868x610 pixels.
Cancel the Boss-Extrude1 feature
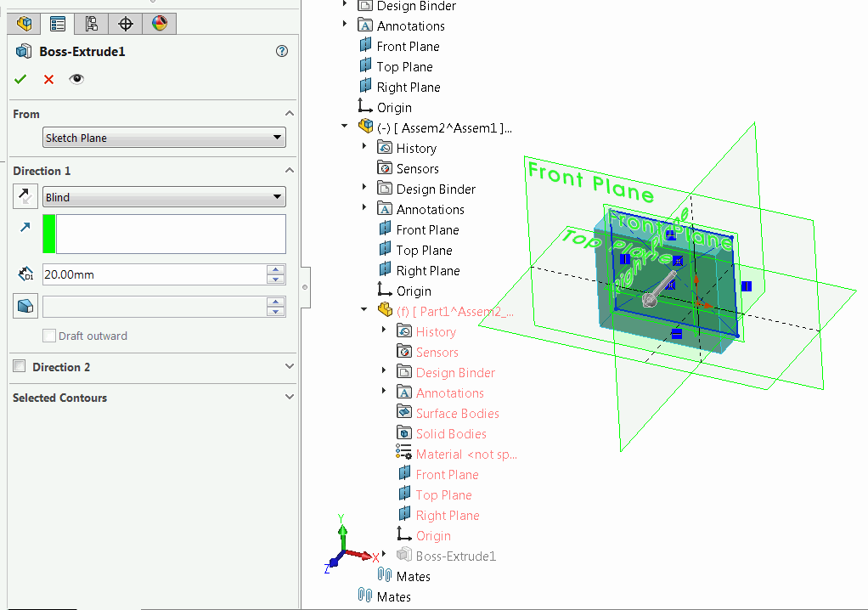pos(48,80)
